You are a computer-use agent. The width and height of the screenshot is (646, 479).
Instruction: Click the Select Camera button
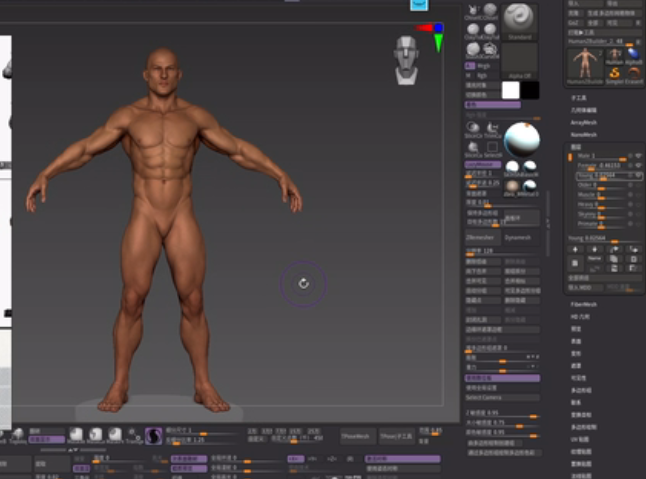[502, 397]
